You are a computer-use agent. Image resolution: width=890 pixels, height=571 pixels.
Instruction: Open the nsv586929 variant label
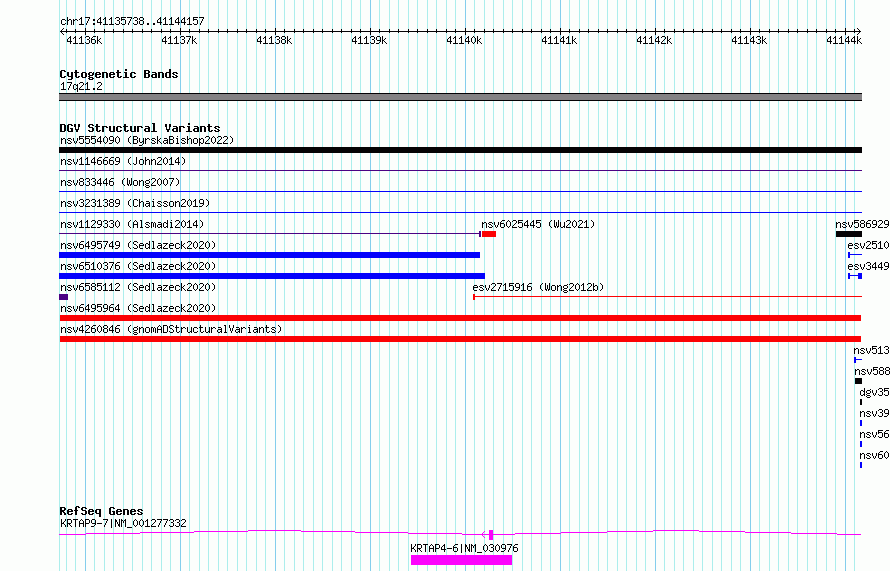(x=862, y=224)
